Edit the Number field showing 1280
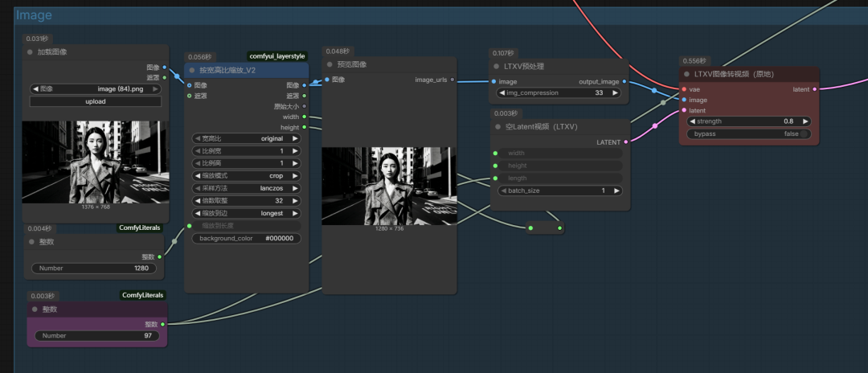 pos(94,268)
